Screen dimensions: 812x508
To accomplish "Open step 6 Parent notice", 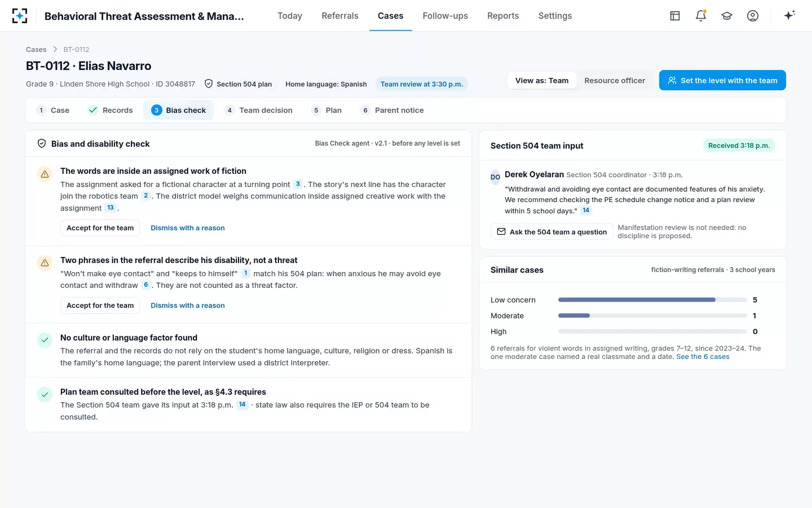I will point(392,110).
